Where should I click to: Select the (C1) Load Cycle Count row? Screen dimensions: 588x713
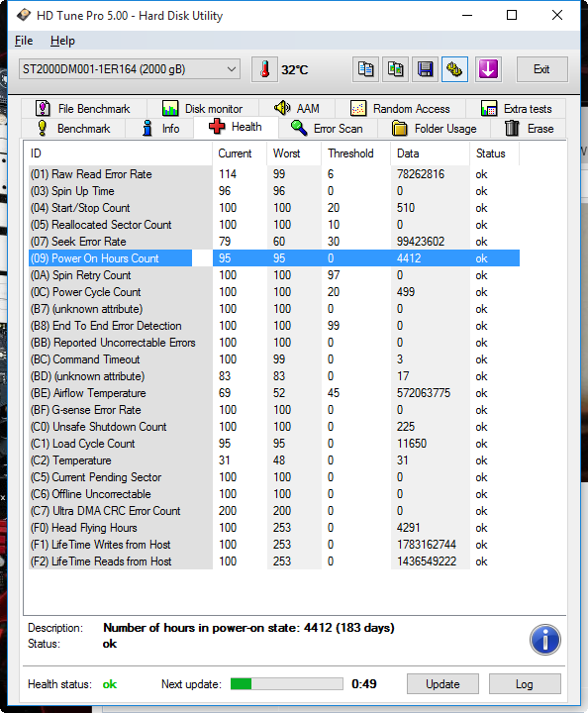coord(274,444)
